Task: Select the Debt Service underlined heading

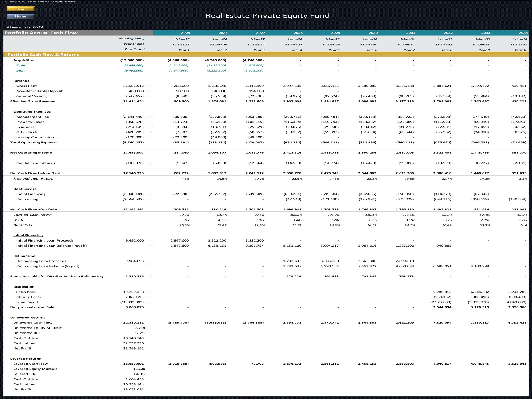Action: [x=25, y=189]
